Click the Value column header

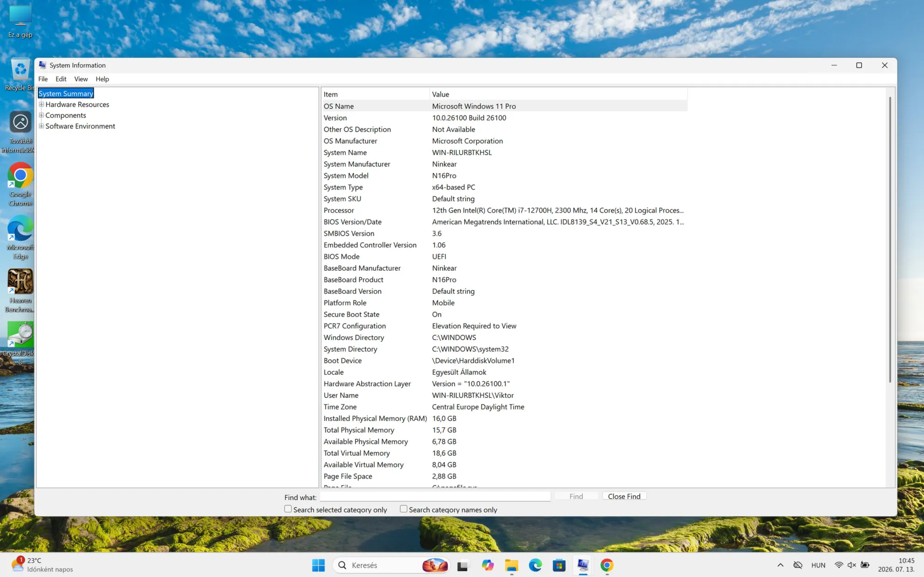click(559, 94)
